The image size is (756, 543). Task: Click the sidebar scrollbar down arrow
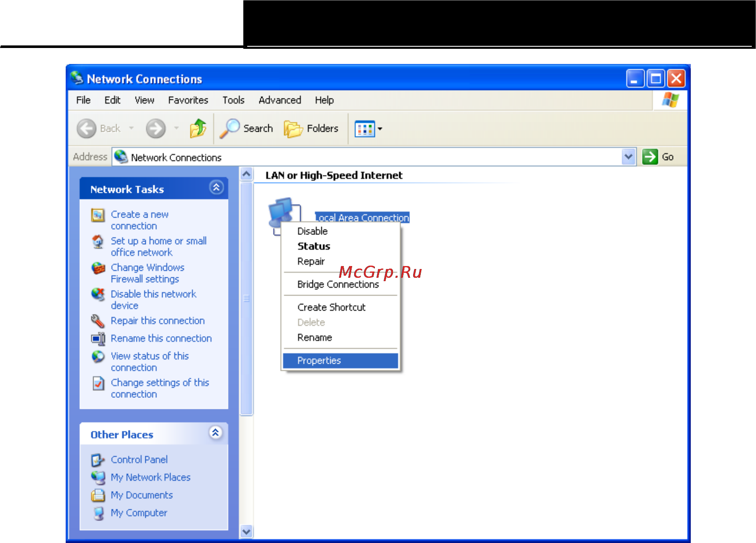246,532
